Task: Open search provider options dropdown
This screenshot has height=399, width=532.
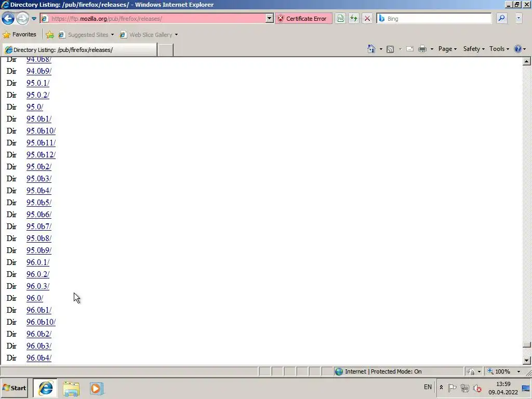Action: (x=518, y=19)
